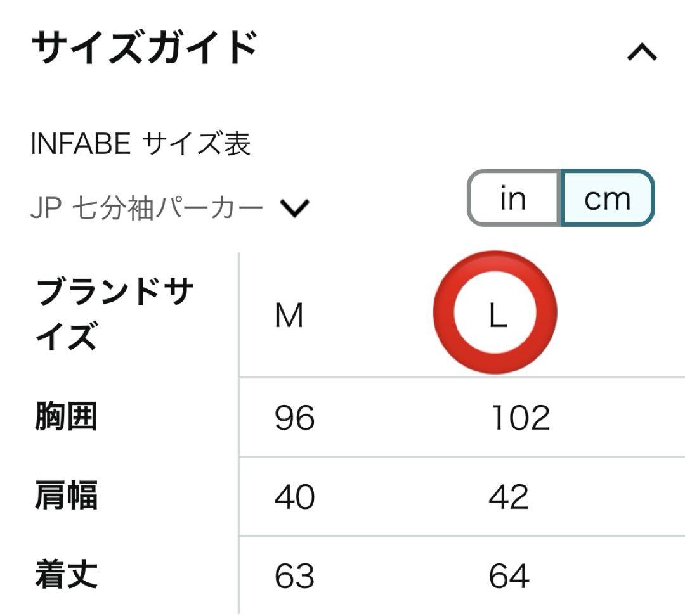Click the red circle around L
The height and width of the screenshot is (616, 685).
pos(495,312)
